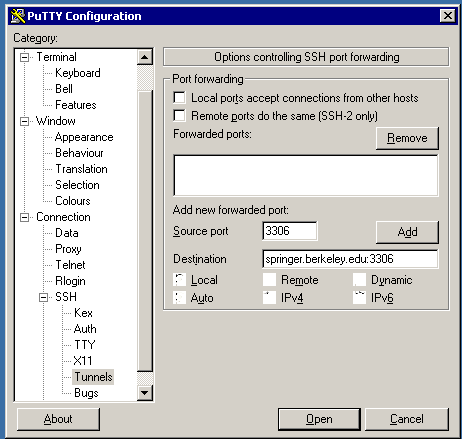
Task: Click the Source port input field
Action: pos(290,231)
